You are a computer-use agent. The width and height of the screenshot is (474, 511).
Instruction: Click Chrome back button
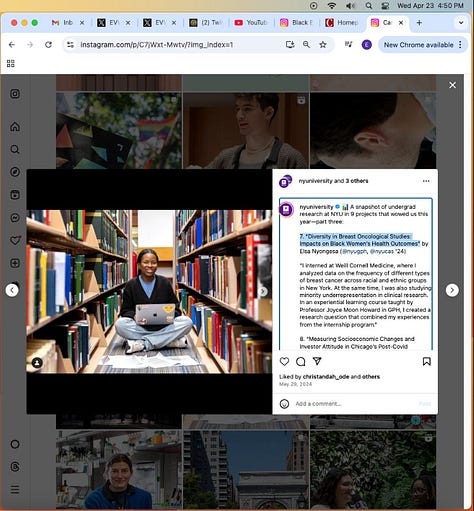[12, 45]
